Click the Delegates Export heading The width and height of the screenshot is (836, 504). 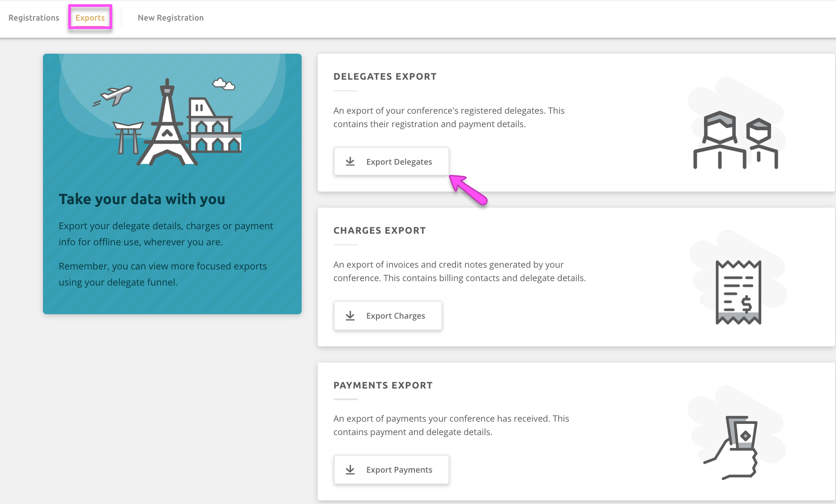385,77
